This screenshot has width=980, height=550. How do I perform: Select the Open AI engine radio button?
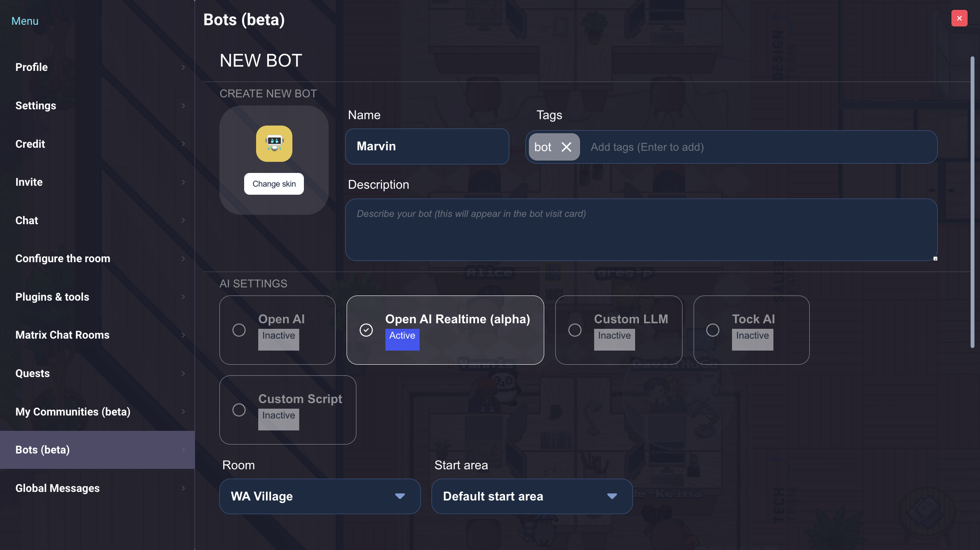tap(239, 330)
